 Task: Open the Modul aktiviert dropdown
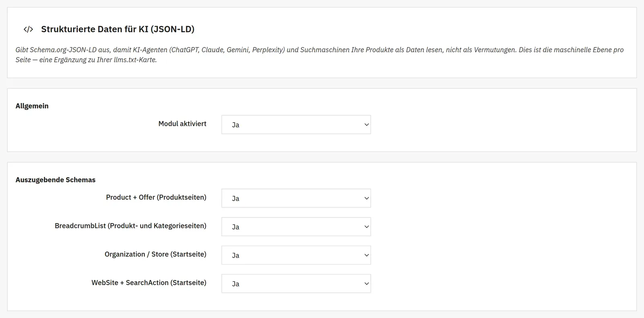296,125
